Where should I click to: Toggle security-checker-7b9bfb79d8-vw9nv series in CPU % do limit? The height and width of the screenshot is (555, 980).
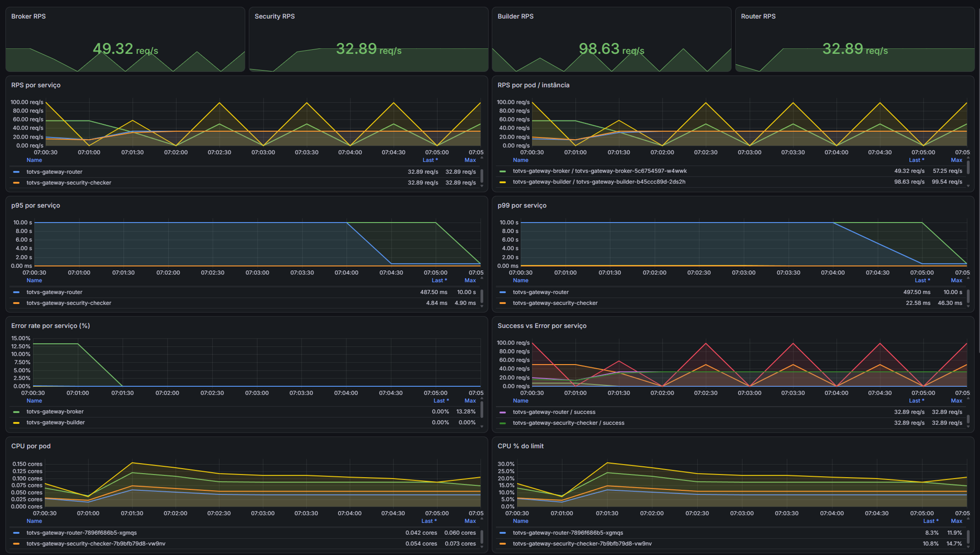pyautogui.click(x=582, y=544)
